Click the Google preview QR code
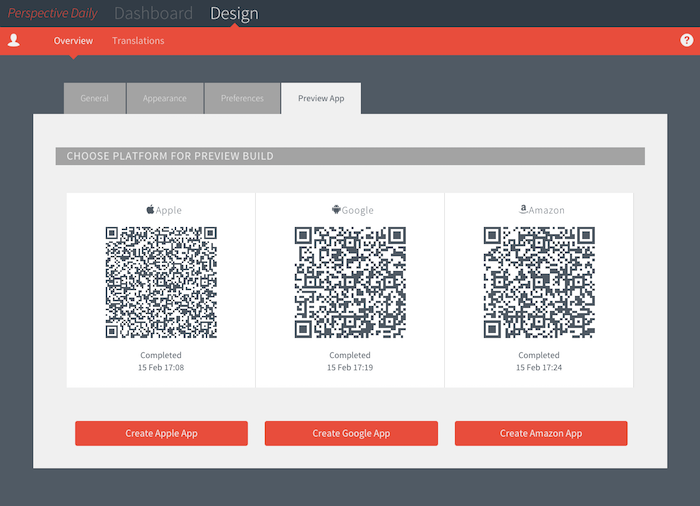This screenshot has width=700, height=506. [x=350, y=282]
